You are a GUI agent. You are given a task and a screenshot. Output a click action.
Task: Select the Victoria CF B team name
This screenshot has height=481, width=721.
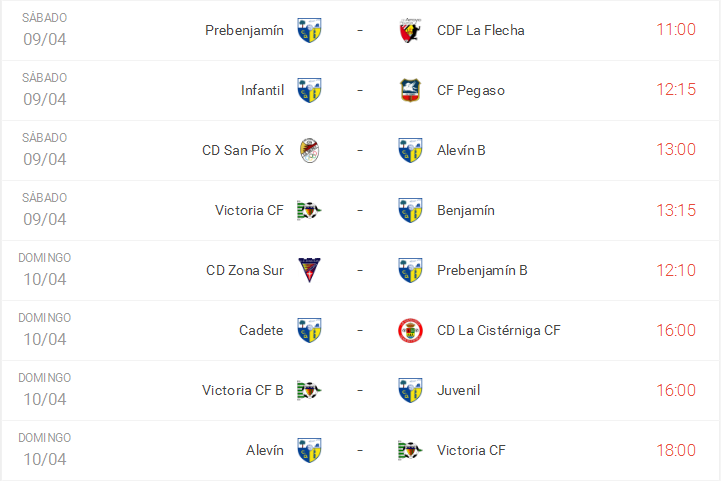click(x=243, y=390)
